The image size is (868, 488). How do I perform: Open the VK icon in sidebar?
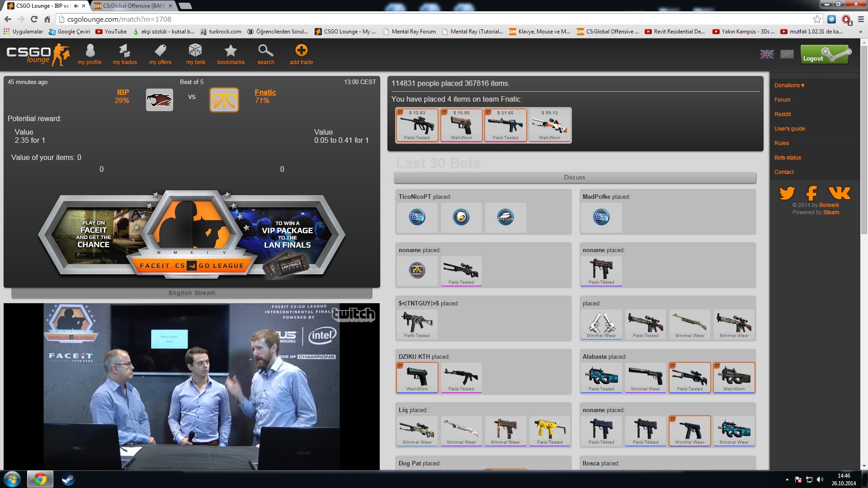(840, 193)
